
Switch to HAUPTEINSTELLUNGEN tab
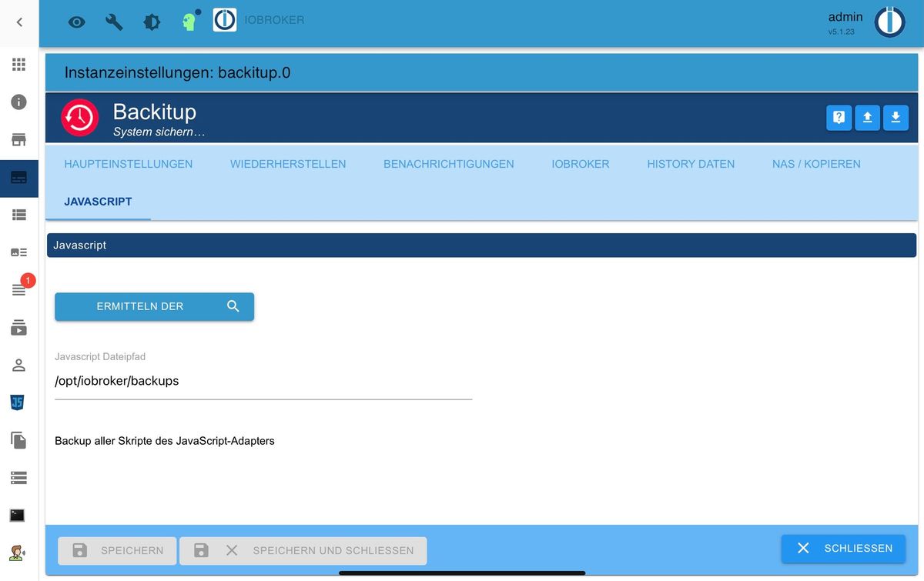click(x=129, y=164)
